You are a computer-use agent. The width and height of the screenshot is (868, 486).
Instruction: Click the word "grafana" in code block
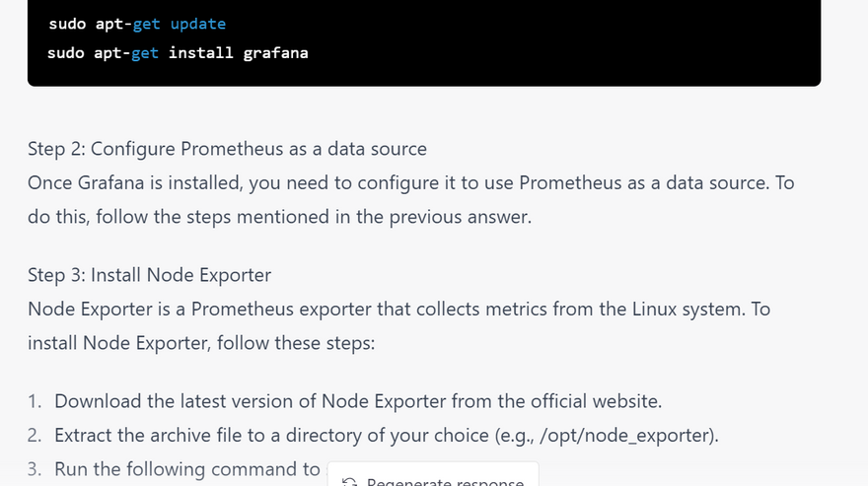tap(275, 52)
